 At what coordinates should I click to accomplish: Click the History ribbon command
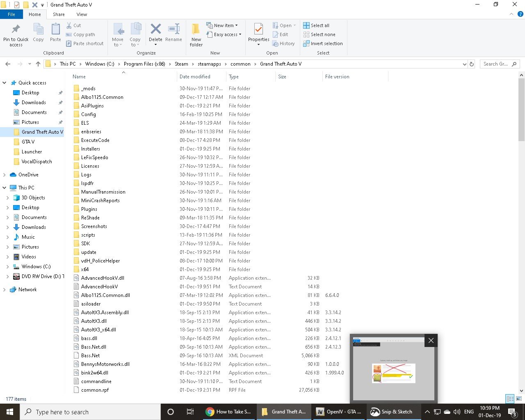[x=283, y=43]
